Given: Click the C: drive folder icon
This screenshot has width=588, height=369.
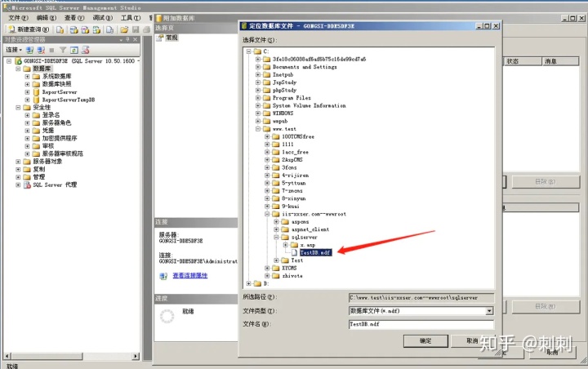Looking at the screenshot, I should (x=257, y=51).
